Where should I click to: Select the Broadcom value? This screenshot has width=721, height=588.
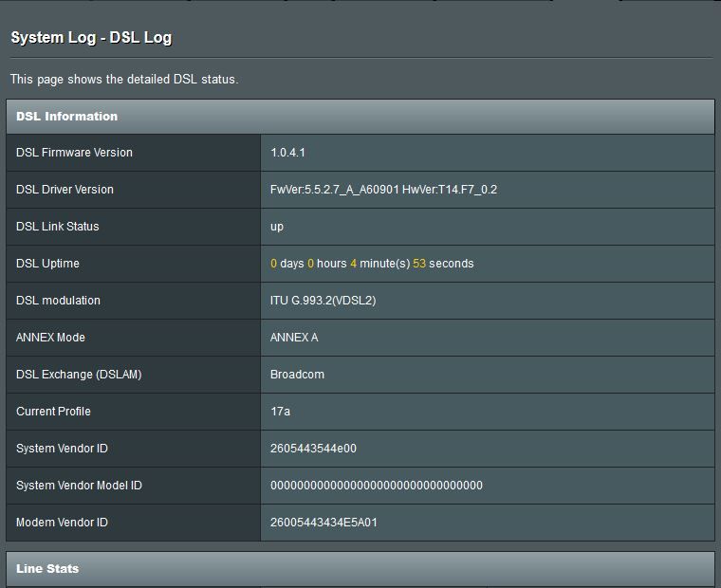(x=297, y=375)
